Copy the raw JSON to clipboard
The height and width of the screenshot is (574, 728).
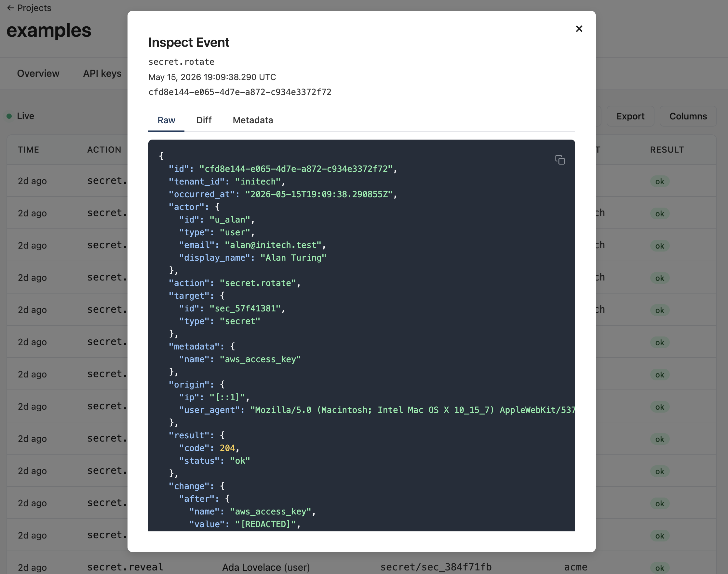(560, 160)
